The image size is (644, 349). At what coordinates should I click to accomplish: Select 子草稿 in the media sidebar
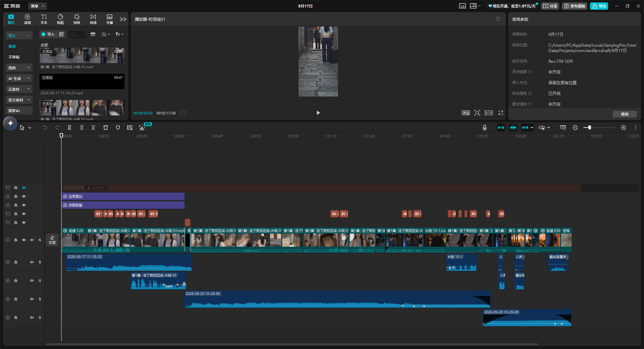point(14,57)
